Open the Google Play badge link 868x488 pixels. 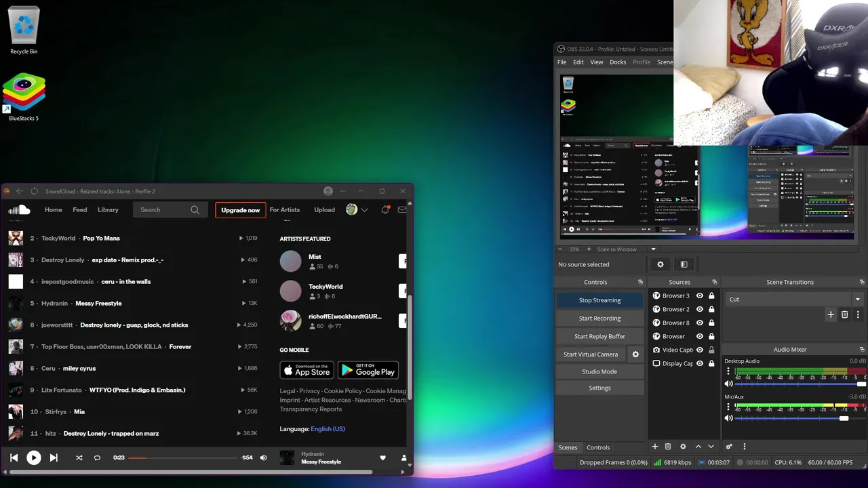(x=368, y=369)
